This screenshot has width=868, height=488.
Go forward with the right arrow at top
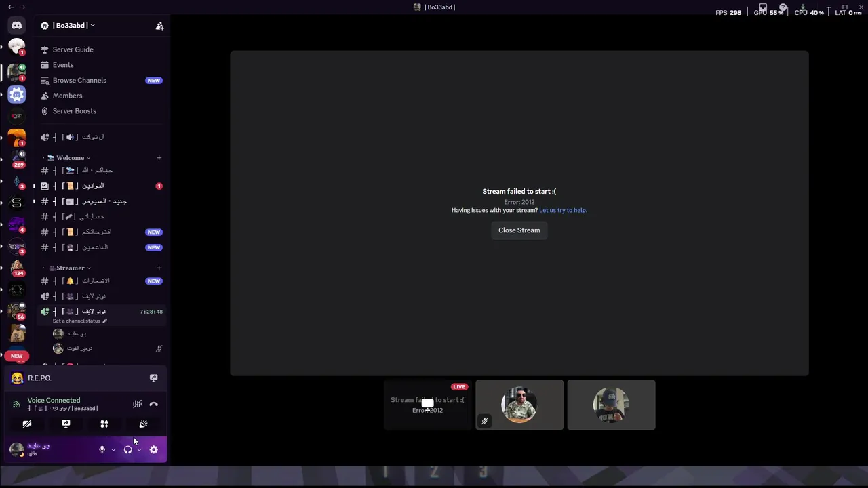coord(23,7)
